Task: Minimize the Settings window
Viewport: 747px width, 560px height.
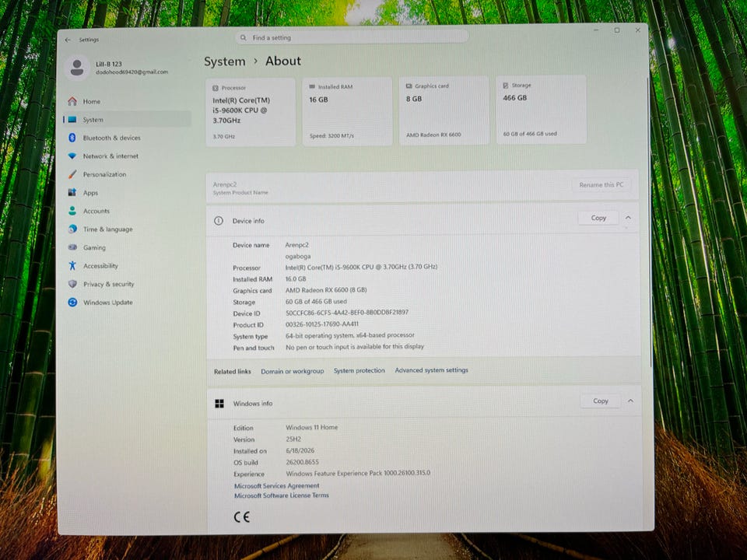Action: click(595, 30)
